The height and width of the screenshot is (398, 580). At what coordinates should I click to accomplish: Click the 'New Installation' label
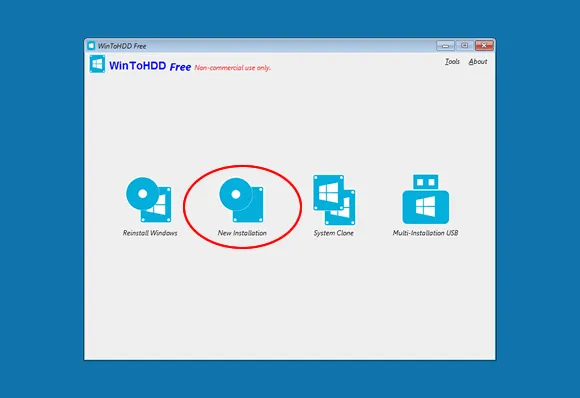(242, 233)
